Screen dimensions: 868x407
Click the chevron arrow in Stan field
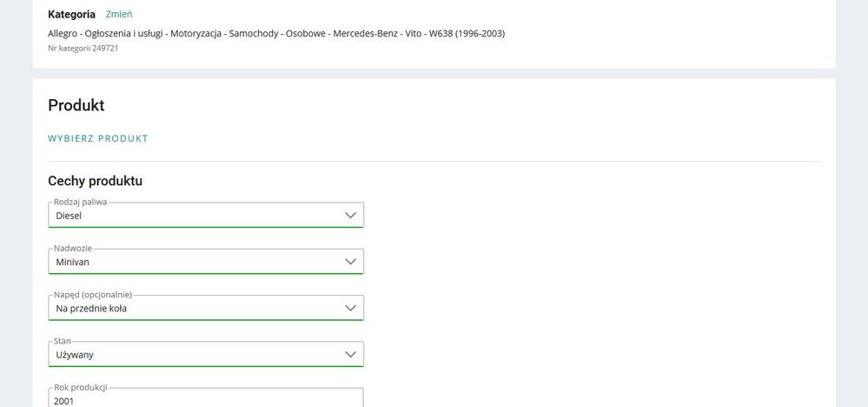(x=350, y=355)
